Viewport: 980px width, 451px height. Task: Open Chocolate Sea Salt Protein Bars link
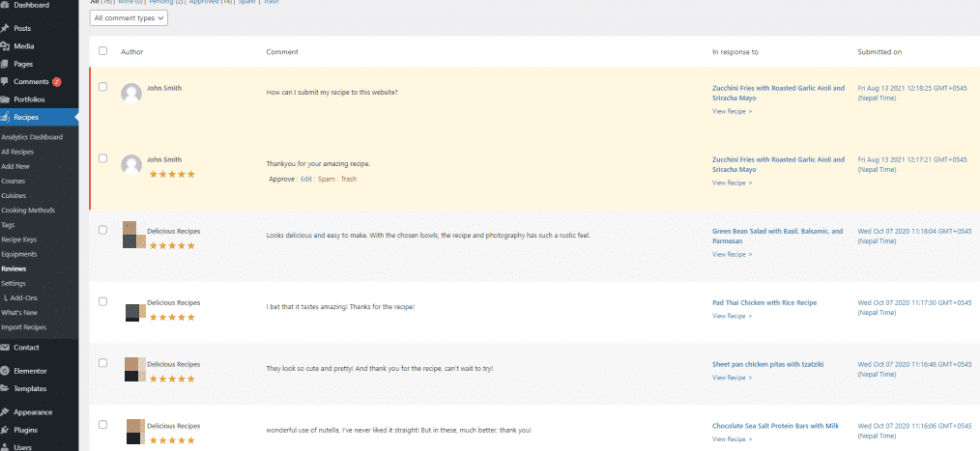click(775, 426)
